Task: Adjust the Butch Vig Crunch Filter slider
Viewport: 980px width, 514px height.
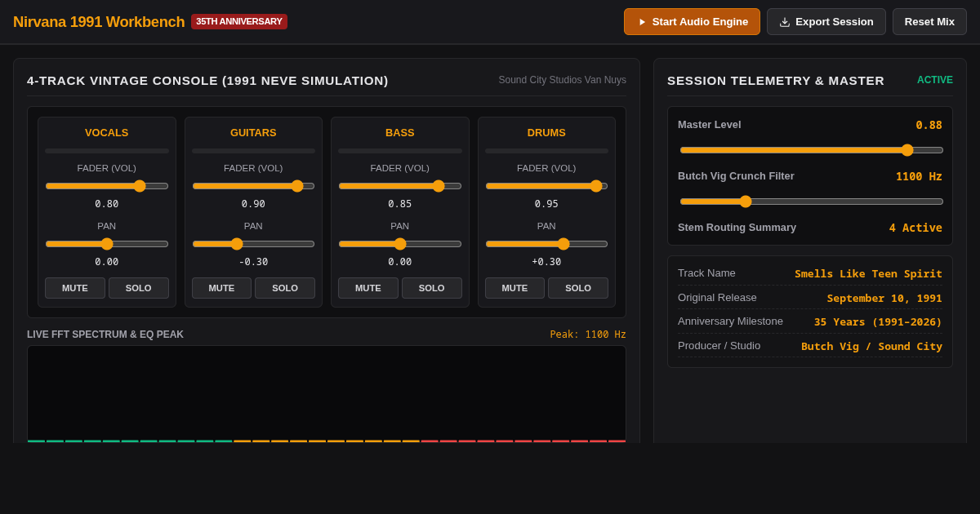Action: (812, 202)
